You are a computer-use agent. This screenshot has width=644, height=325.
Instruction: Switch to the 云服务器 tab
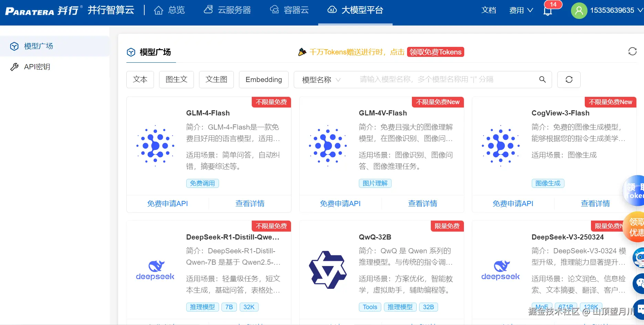pos(227,10)
